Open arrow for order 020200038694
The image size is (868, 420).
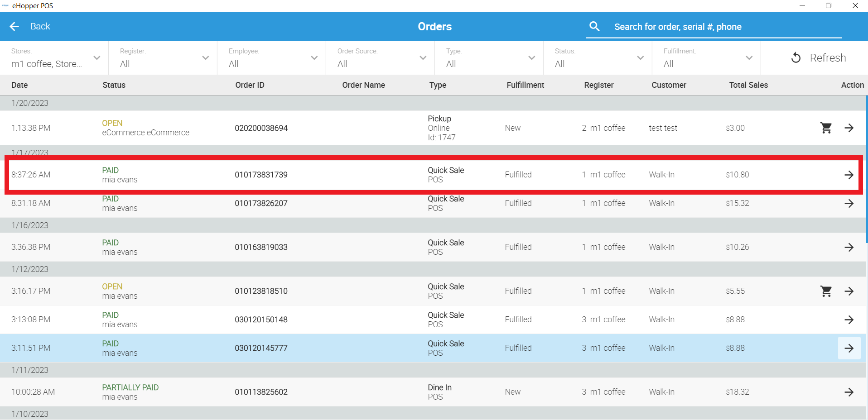click(x=849, y=128)
